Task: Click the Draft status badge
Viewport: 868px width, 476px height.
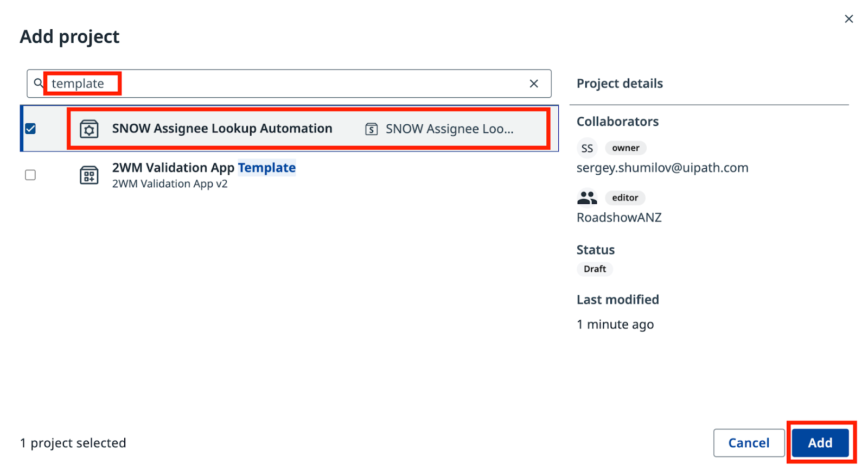Action: (x=595, y=269)
